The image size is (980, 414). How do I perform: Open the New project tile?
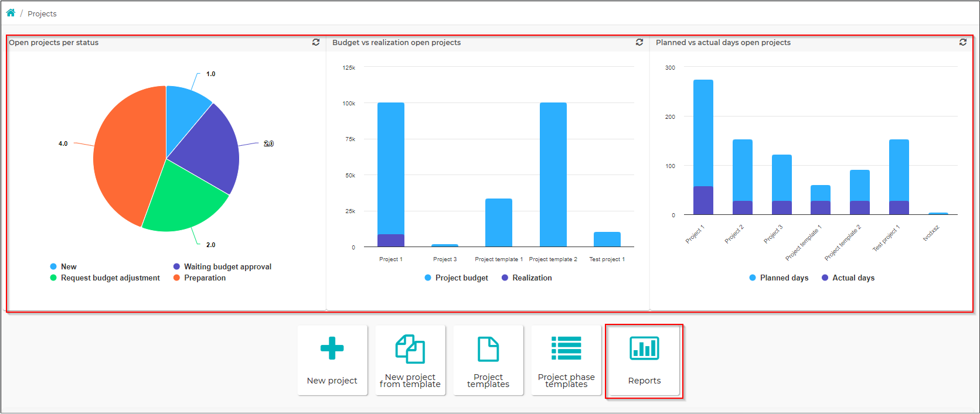tap(332, 360)
